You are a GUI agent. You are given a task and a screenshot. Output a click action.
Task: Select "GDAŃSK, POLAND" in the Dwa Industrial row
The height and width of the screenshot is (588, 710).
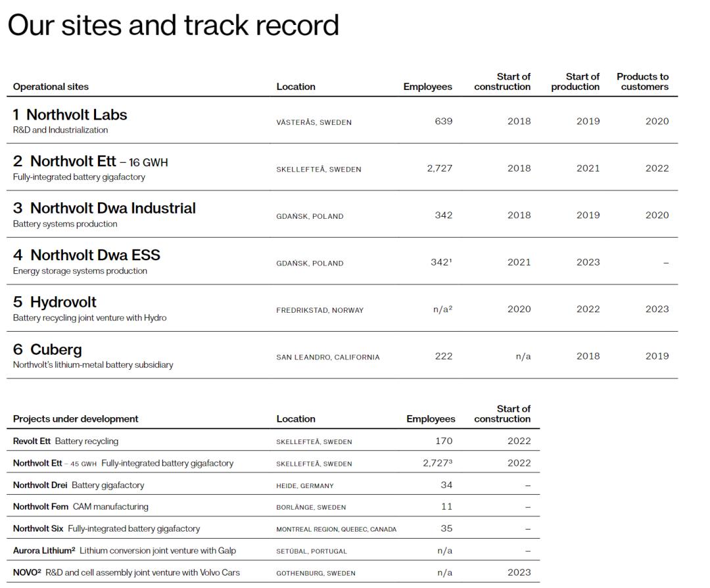coord(310,216)
